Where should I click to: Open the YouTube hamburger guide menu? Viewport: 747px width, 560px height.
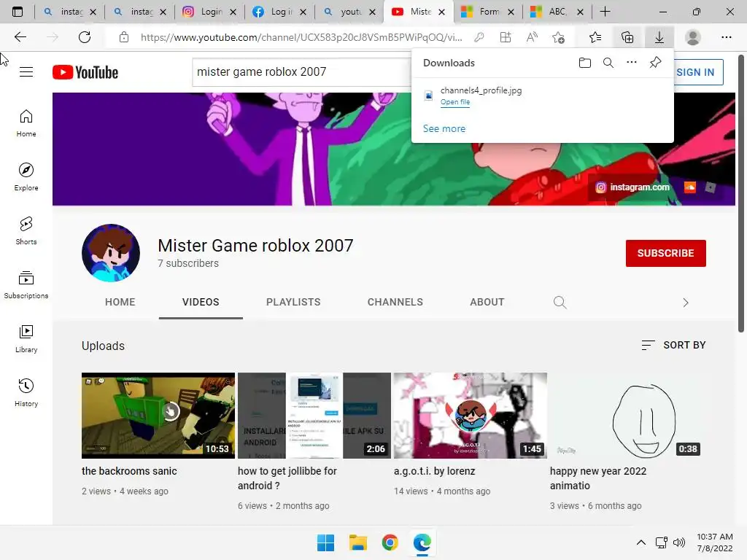tap(26, 72)
